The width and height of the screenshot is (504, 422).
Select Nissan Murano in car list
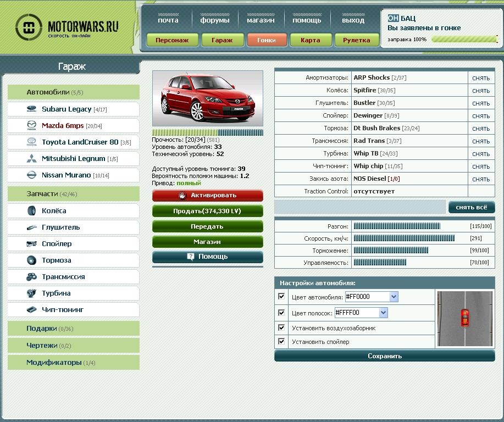[x=74, y=175]
